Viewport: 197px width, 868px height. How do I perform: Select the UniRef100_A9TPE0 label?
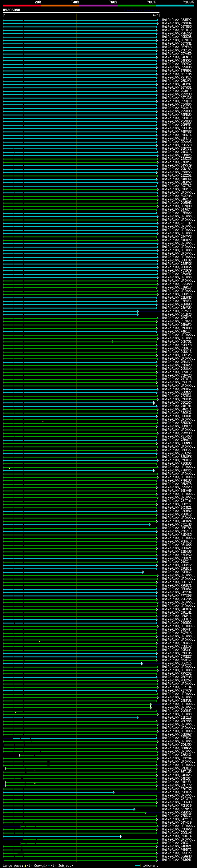coord(177,78)
